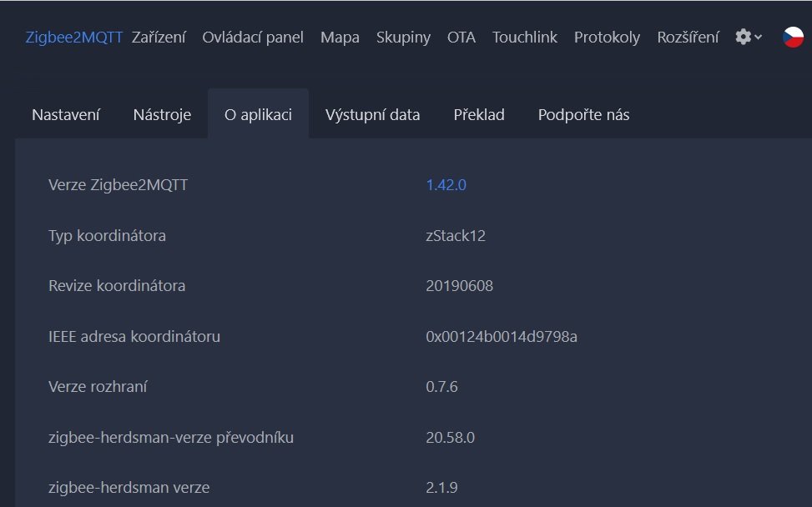Open the Rozšíření page
This screenshot has height=507, width=812.
point(688,38)
